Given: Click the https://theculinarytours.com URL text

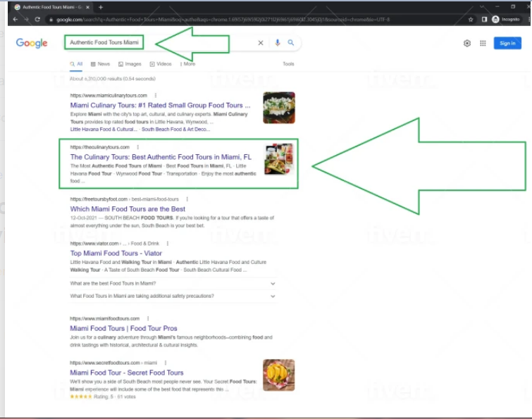Looking at the screenshot, I should point(100,147).
